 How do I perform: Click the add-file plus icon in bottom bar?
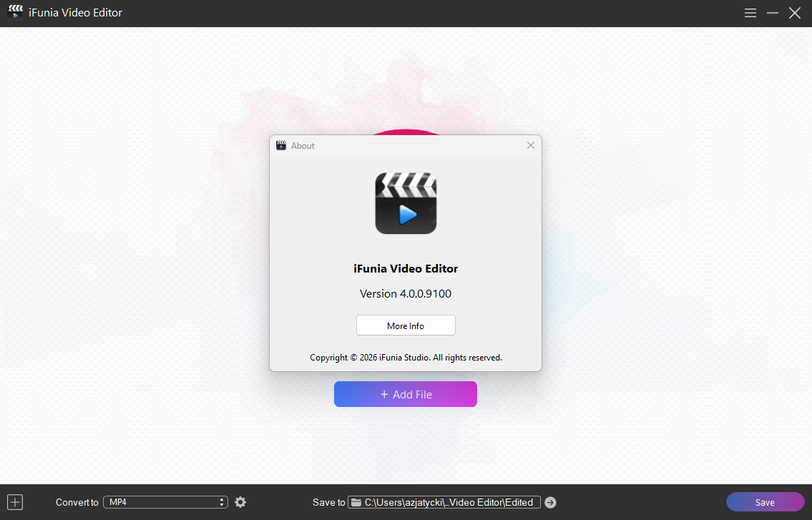(x=15, y=502)
